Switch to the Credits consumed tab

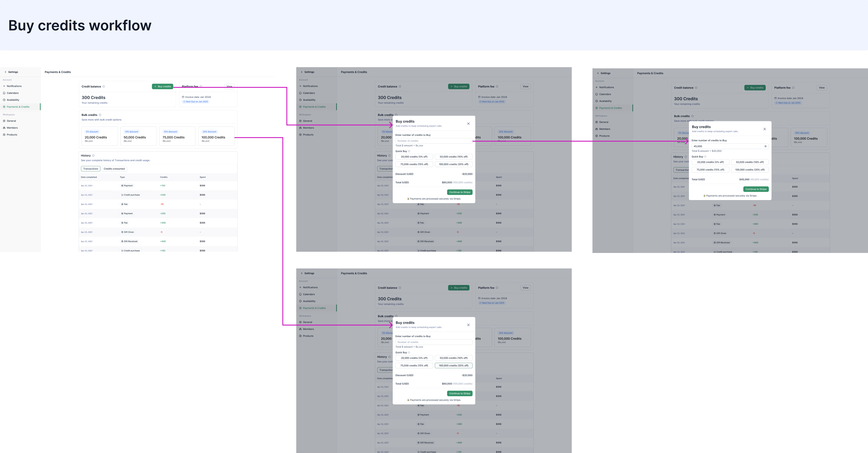tap(114, 169)
